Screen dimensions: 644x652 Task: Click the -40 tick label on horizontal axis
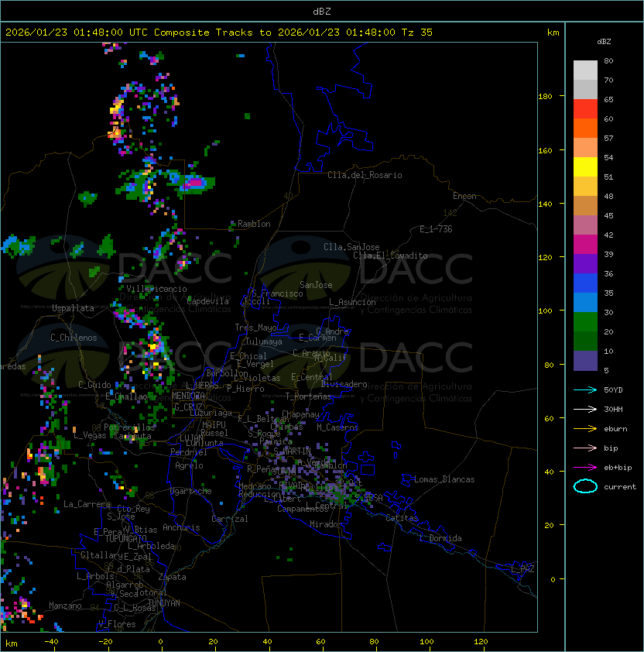[51, 642]
